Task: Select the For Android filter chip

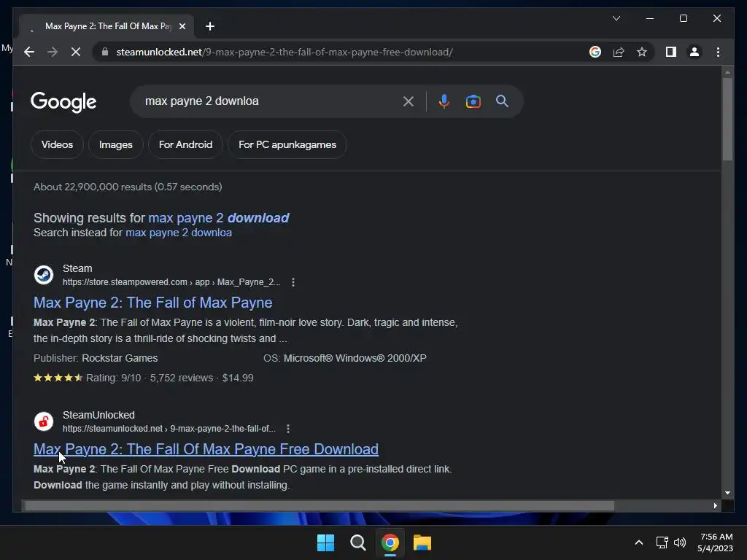Action: click(x=185, y=144)
